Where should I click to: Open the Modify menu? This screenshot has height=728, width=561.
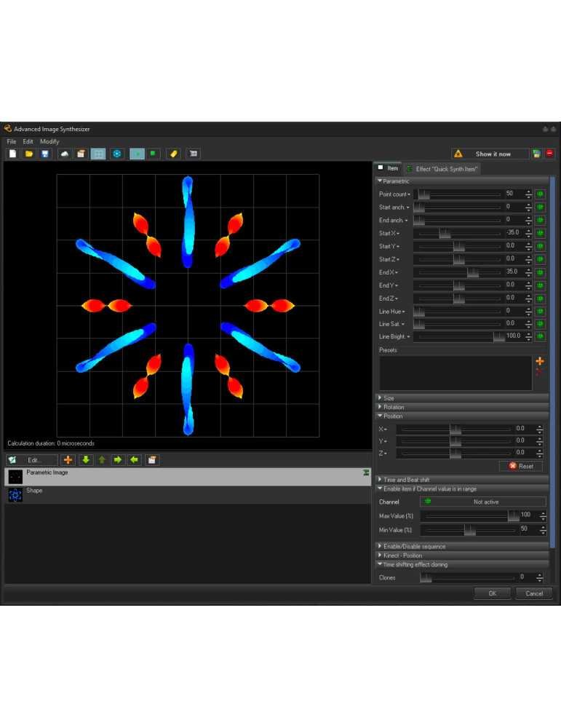click(x=49, y=141)
